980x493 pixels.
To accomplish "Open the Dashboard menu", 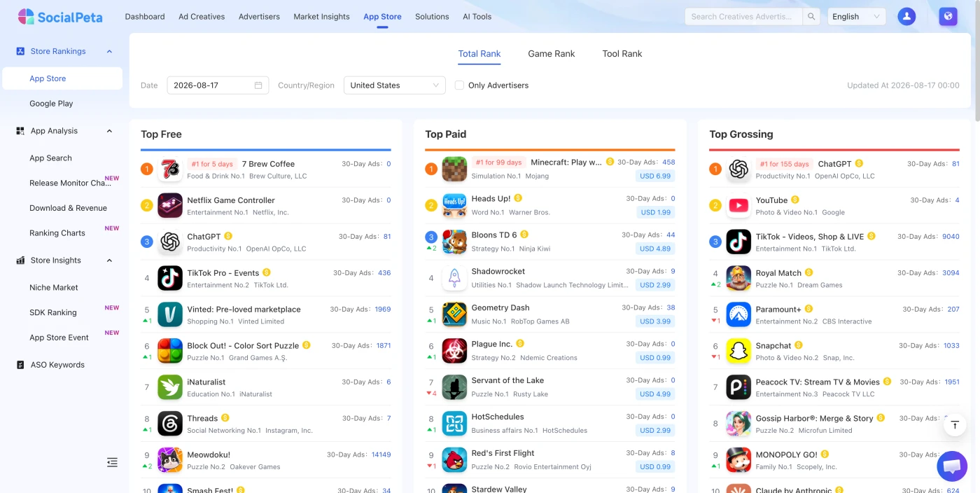I will [x=145, y=17].
